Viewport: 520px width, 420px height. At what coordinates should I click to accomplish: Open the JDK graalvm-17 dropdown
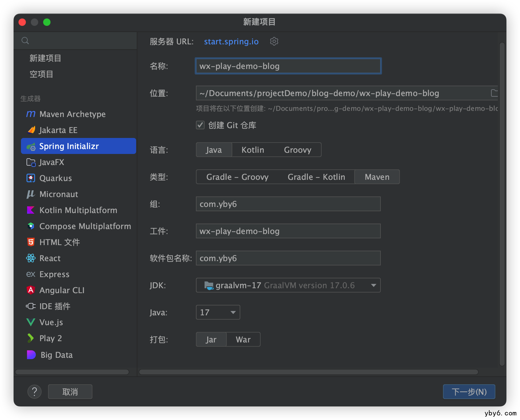[288, 285]
